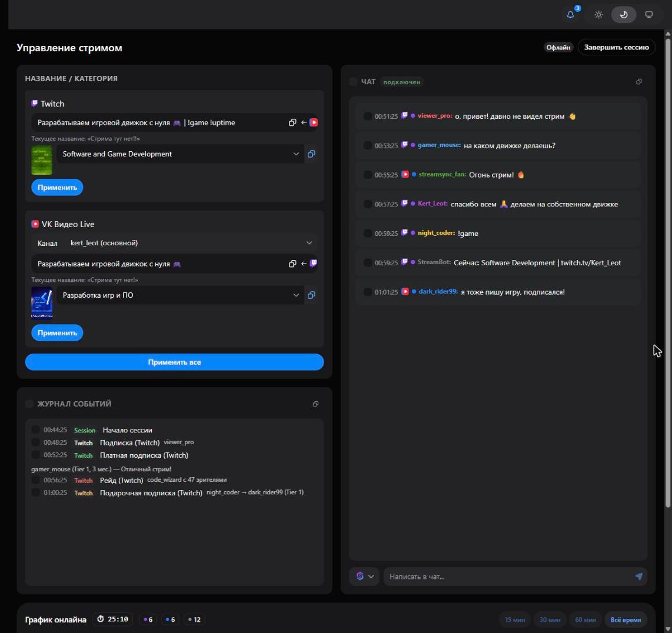
Task: Check the viewer_pro chat message
Action: coord(367,116)
